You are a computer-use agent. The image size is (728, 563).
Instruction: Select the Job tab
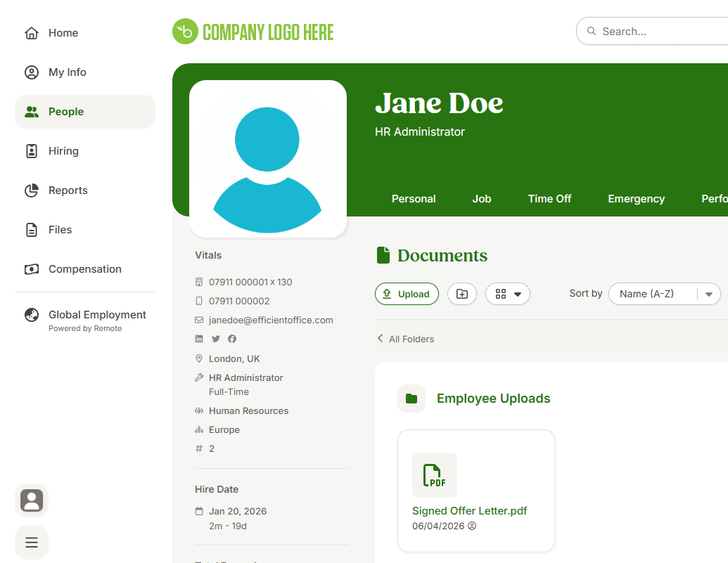click(481, 199)
